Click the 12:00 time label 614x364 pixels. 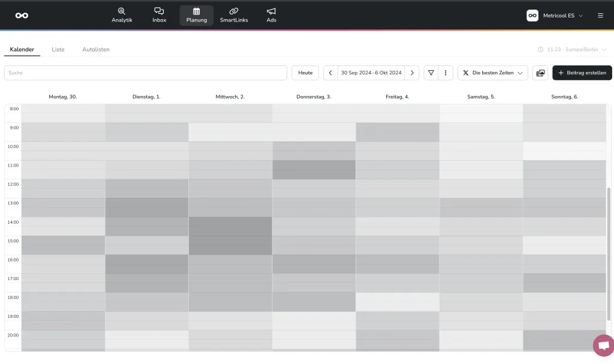point(13,184)
